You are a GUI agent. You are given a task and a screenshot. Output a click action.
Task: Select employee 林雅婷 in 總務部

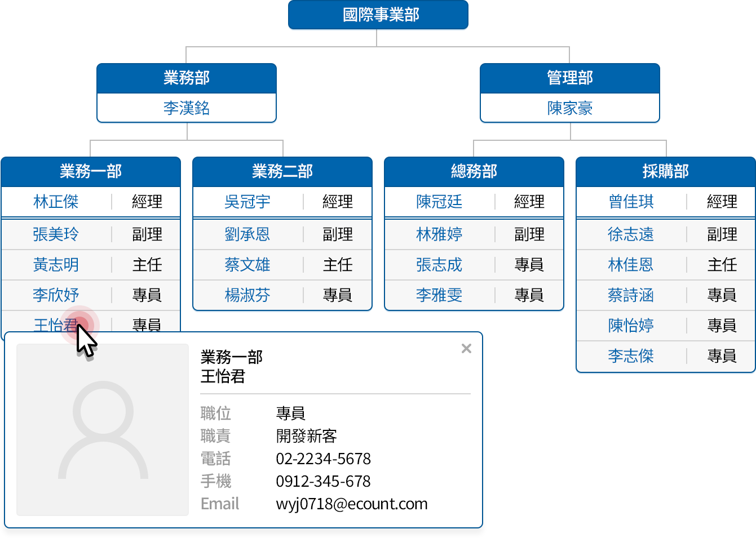(x=439, y=234)
